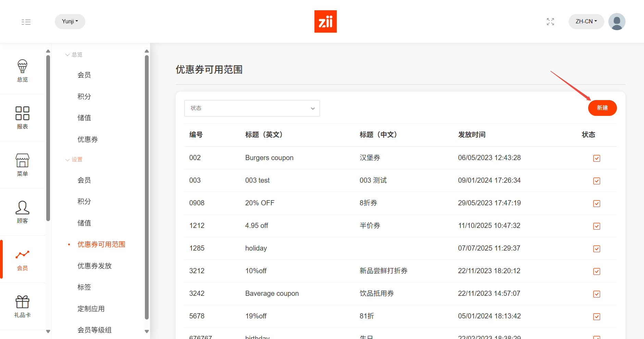Toggle status checkbox for 20% OFF row
644x339 pixels.
tap(596, 203)
